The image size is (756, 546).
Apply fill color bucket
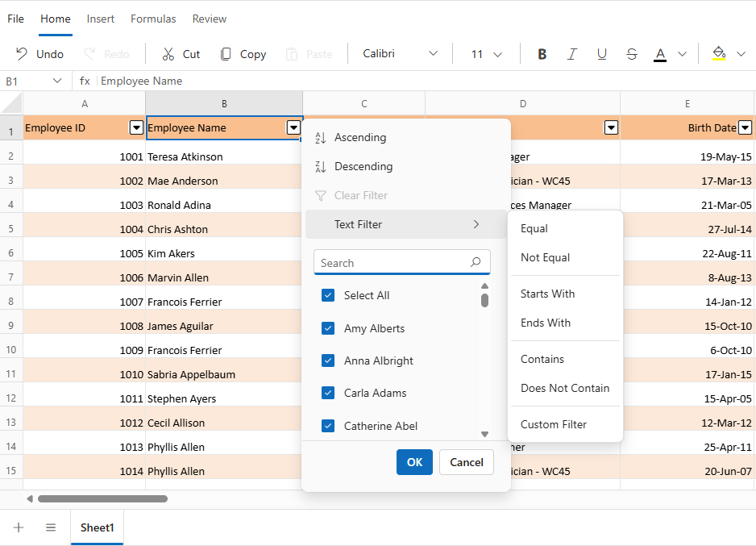tap(719, 54)
